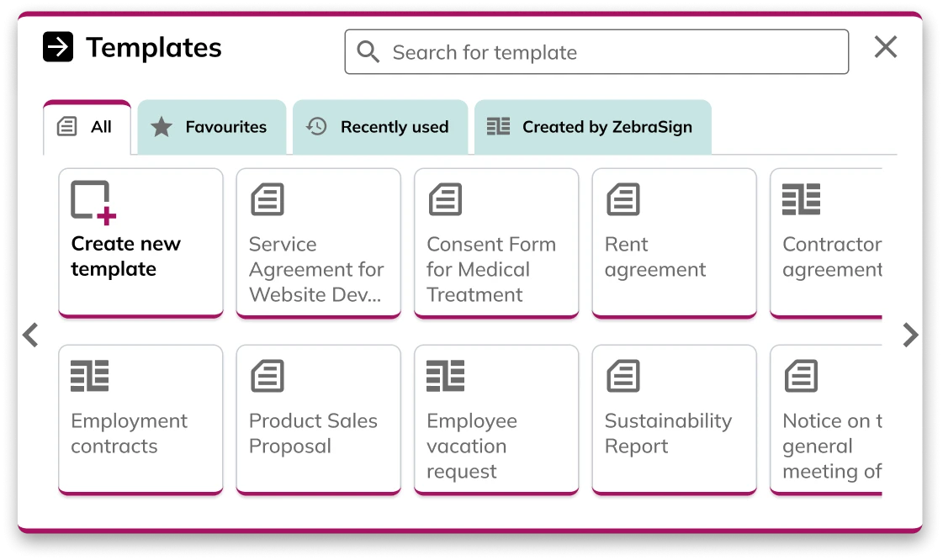Expand templates to the right with right chevron
The width and height of the screenshot is (943, 560).
(910, 335)
